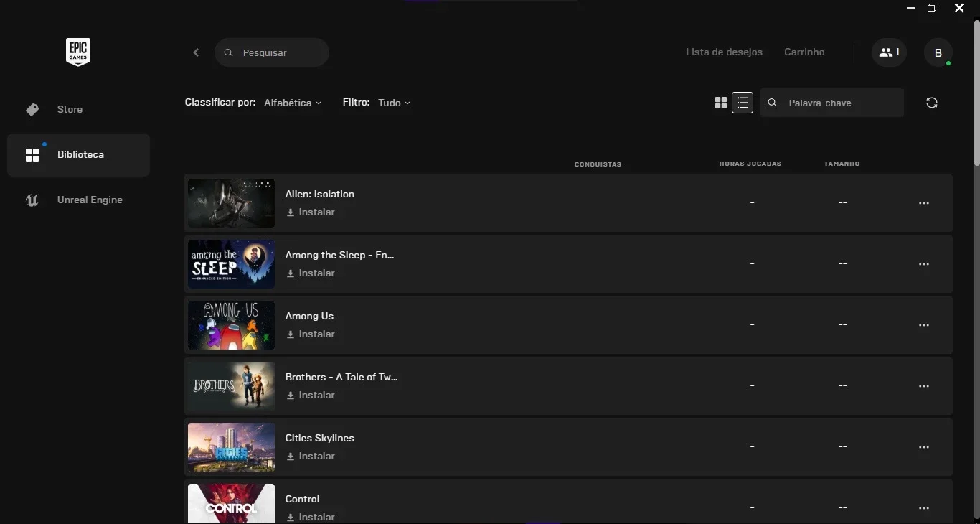The height and width of the screenshot is (524, 980).
Task: Install Cities Skylines
Action: click(x=311, y=457)
